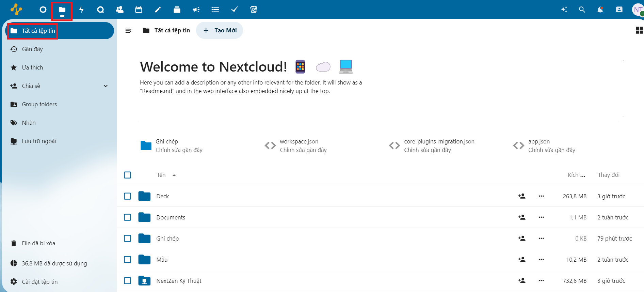644x292 pixels.
Task: Toggle the select-all files checkbox
Action: pos(128,175)
